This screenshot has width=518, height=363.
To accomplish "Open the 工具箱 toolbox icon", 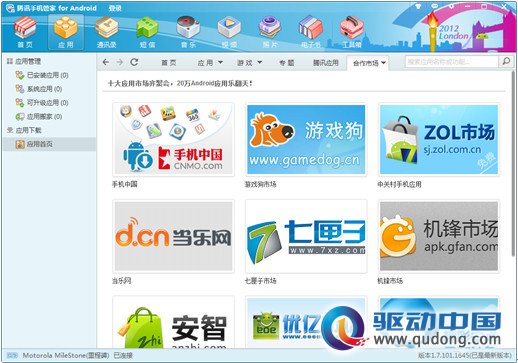I will pyautogui.click(x=352, y=32).
